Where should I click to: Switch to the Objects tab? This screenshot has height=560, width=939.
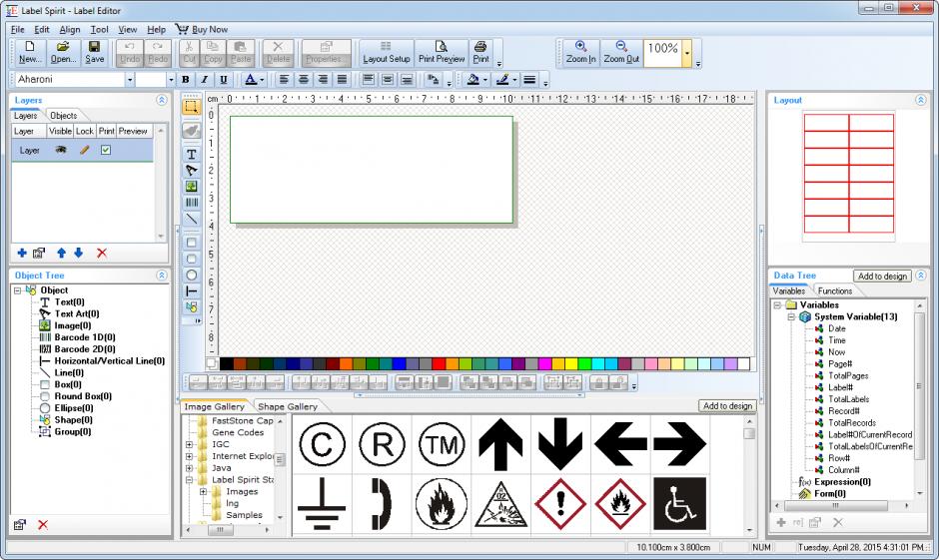pyautogui.click(x=64, y=116)
